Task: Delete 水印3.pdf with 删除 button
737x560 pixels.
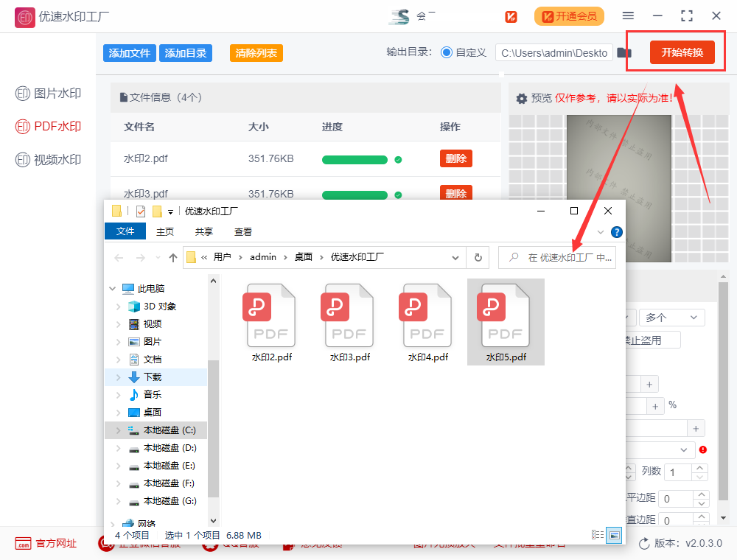Action: 456,192
